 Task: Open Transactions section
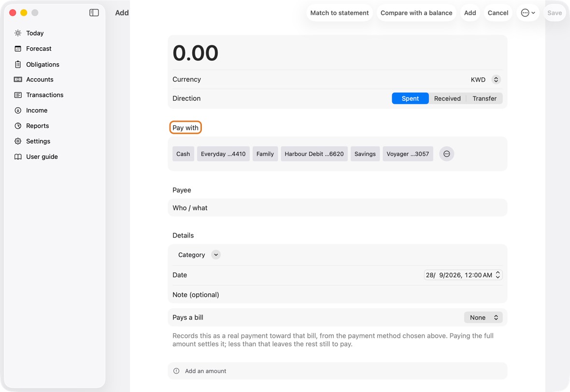(x=45, y=95)
